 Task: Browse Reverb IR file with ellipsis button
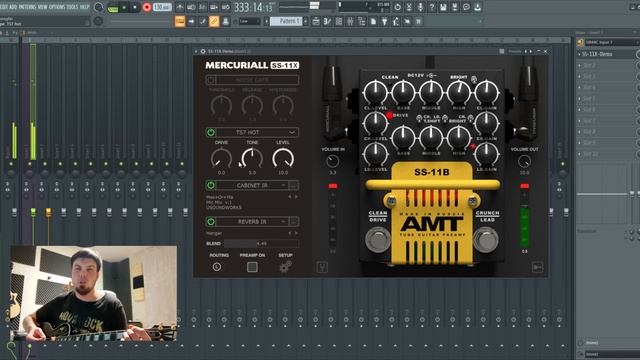click(293, 222)
